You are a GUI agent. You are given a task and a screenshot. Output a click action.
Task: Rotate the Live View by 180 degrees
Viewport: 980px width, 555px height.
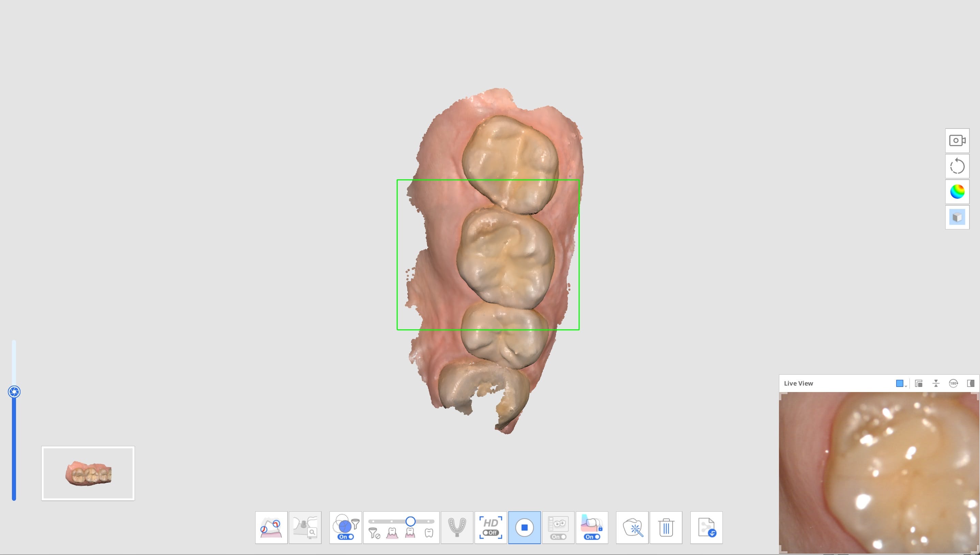(953, 384)
